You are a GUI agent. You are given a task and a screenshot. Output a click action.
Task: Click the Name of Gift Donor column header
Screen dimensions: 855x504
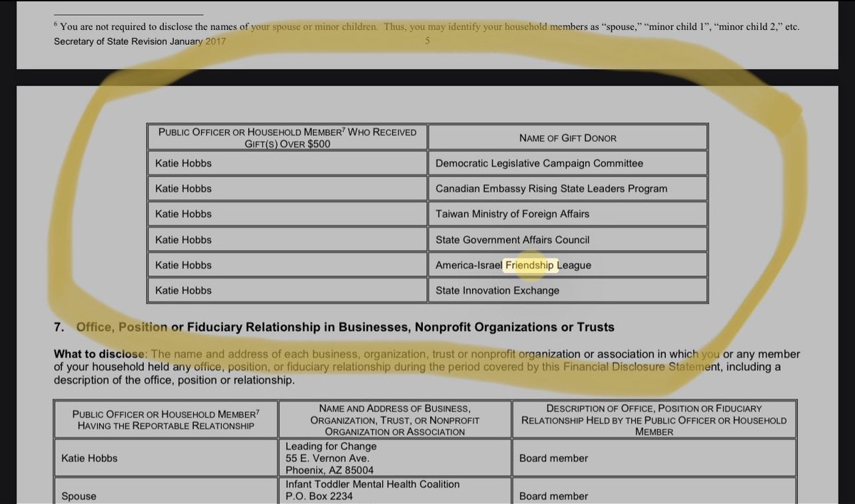click(x=568, y=138)
